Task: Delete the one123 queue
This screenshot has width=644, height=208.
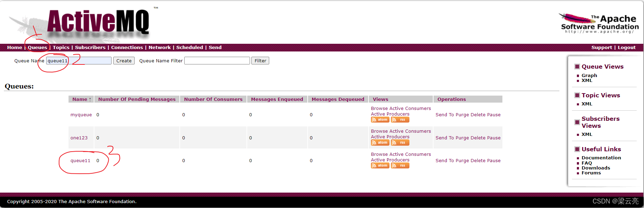Action: (478, 138)
